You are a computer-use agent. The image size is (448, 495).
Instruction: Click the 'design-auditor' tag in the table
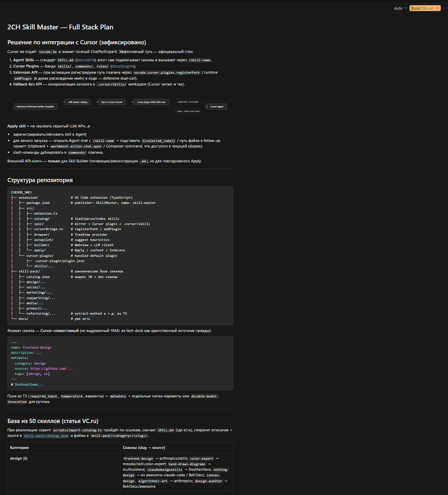pos(208,481)
